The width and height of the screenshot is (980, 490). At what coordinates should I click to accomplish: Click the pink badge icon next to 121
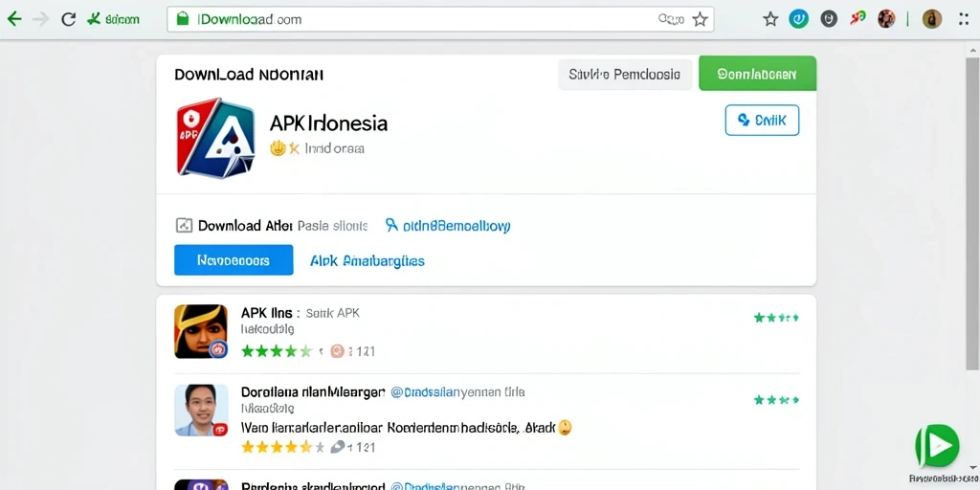point(337,350)
